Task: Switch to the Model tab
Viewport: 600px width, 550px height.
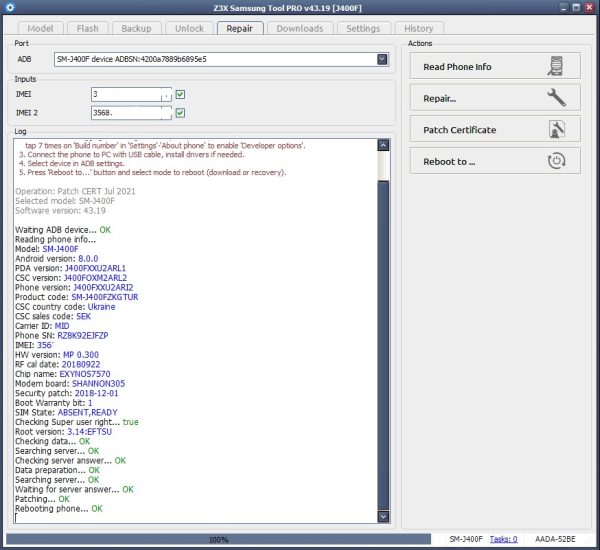Action: (x=40, y=28)
